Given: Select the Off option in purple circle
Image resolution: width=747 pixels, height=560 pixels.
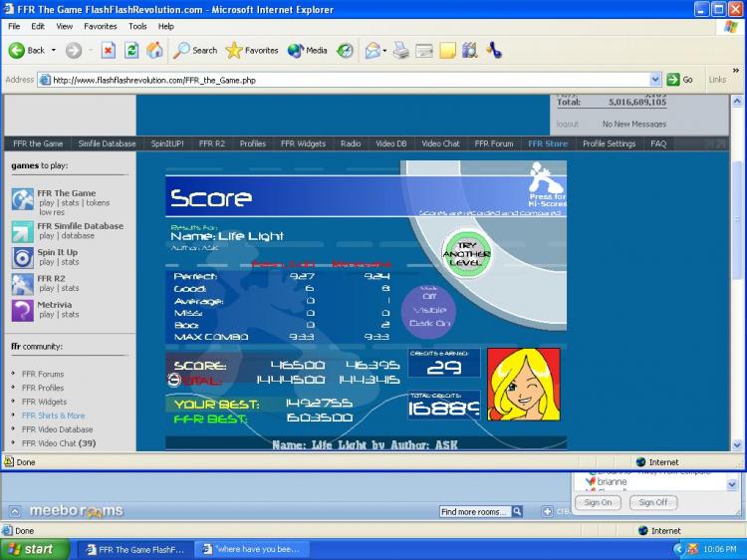Looking at the screenshot, I should 429,296.
